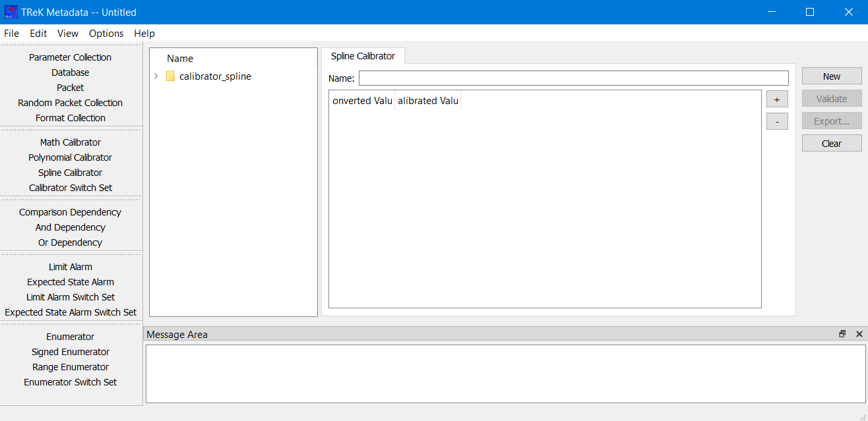868x421 pixels.
Task: Expand the calibrator_spline tree node
Action: pos(156,76)
